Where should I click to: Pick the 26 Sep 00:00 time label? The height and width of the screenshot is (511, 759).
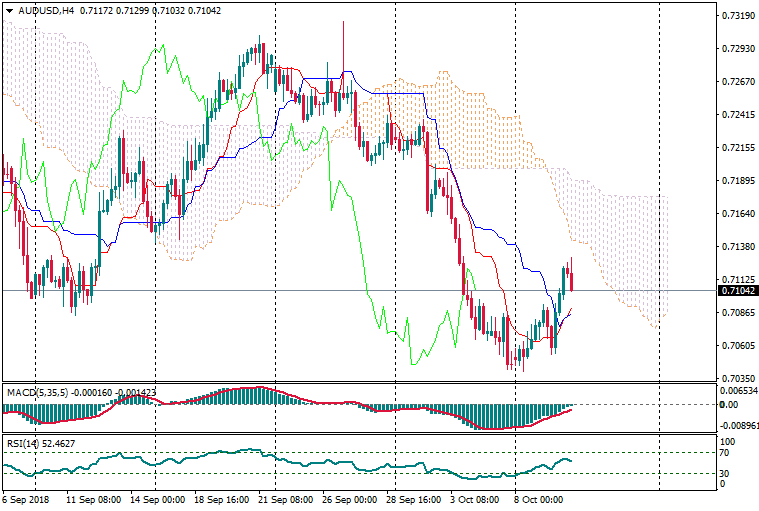coord(348,498)
